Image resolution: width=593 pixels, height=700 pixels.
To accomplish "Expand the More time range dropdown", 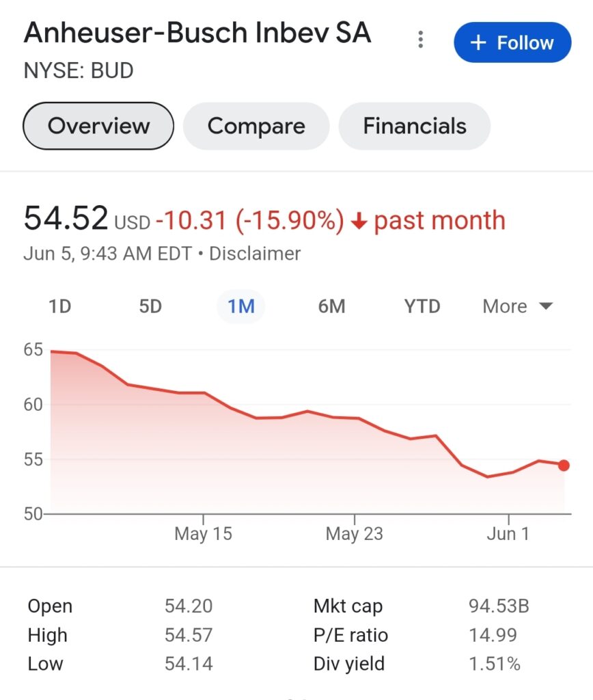I will pyautogui.click(x=518, y=306).
